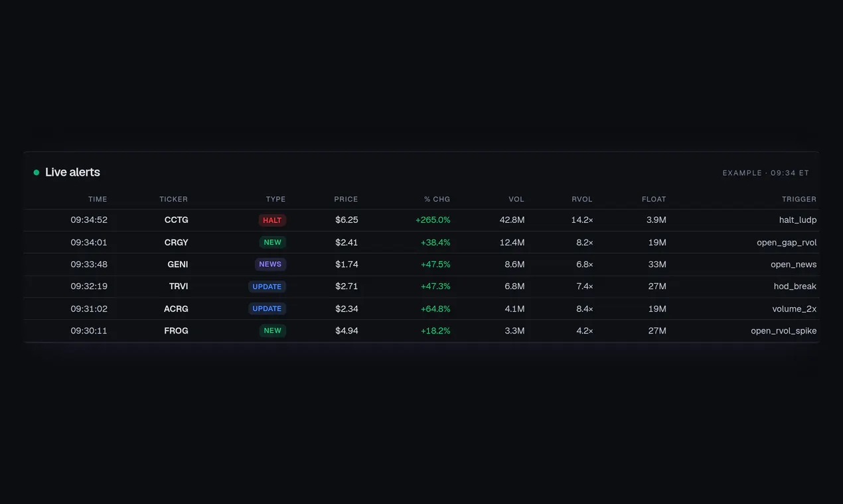Select the VOL column header
843x504 pixels.
(x=516, y=199)
